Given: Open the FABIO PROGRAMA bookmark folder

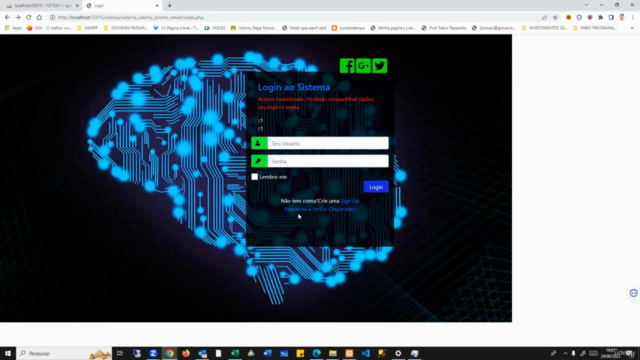Looking at the screenshot, I should point(595,28).
